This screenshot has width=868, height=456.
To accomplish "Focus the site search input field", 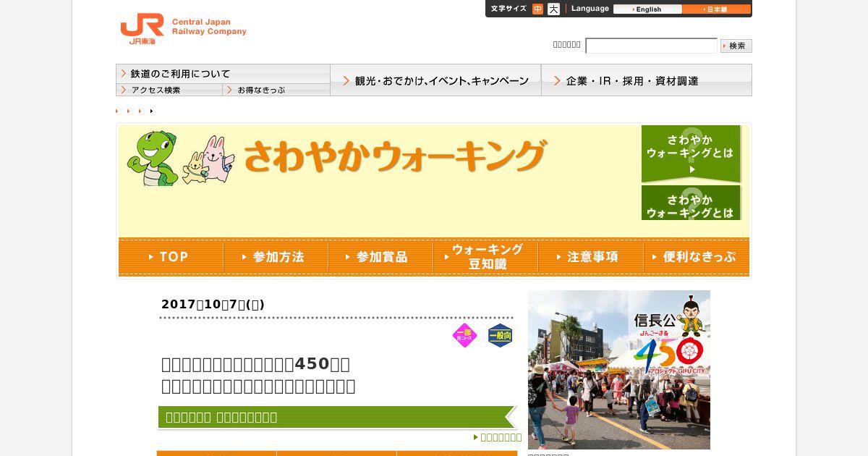I will 651,46.
